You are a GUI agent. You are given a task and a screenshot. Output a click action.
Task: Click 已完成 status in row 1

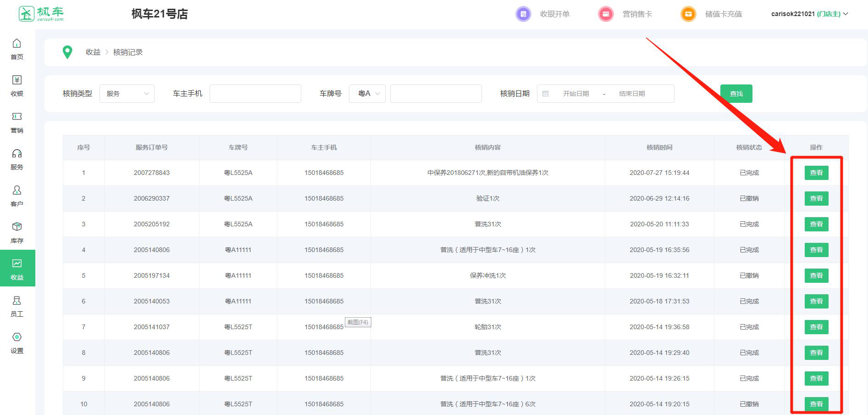pyautogui.click(x=749, y=173)
